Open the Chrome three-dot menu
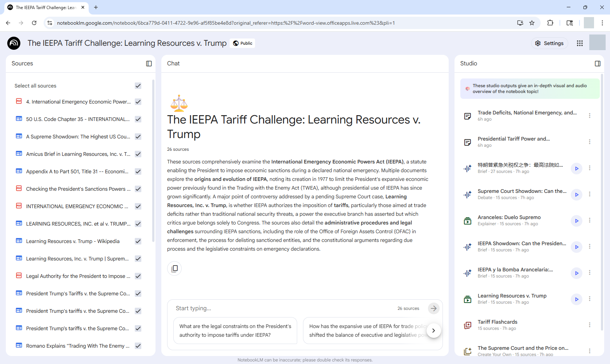 tap(602, 23)
